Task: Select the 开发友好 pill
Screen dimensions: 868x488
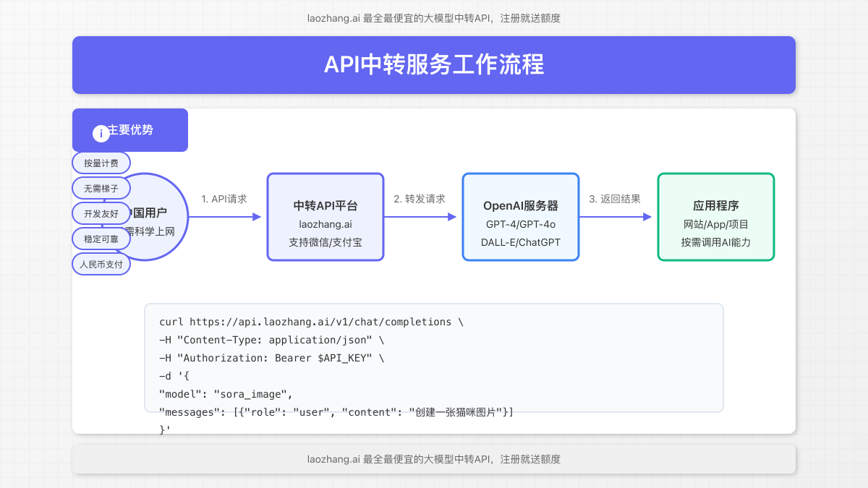Action: pyautogui.click(x=101, y=213)
